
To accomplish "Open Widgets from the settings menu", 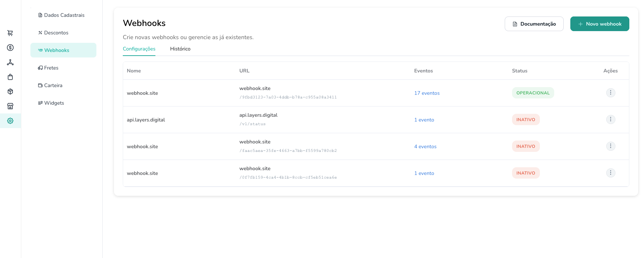I will tap(54, 103).
